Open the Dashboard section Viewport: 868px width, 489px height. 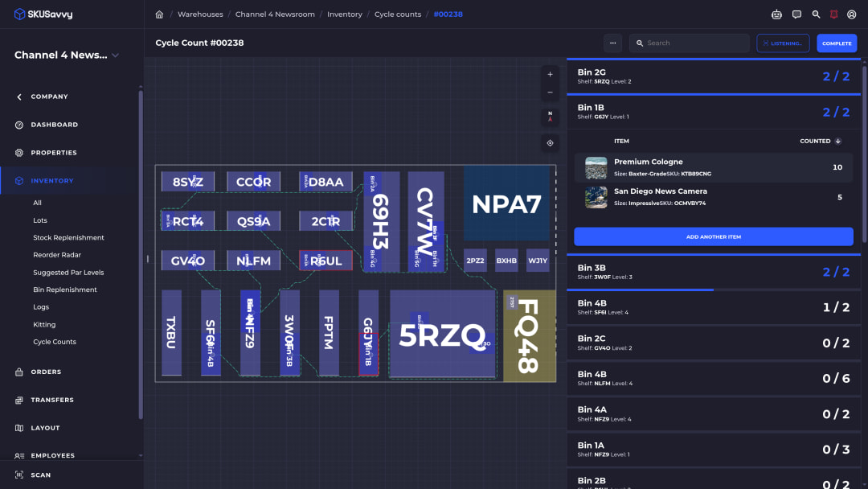click(x=55, y=125)
